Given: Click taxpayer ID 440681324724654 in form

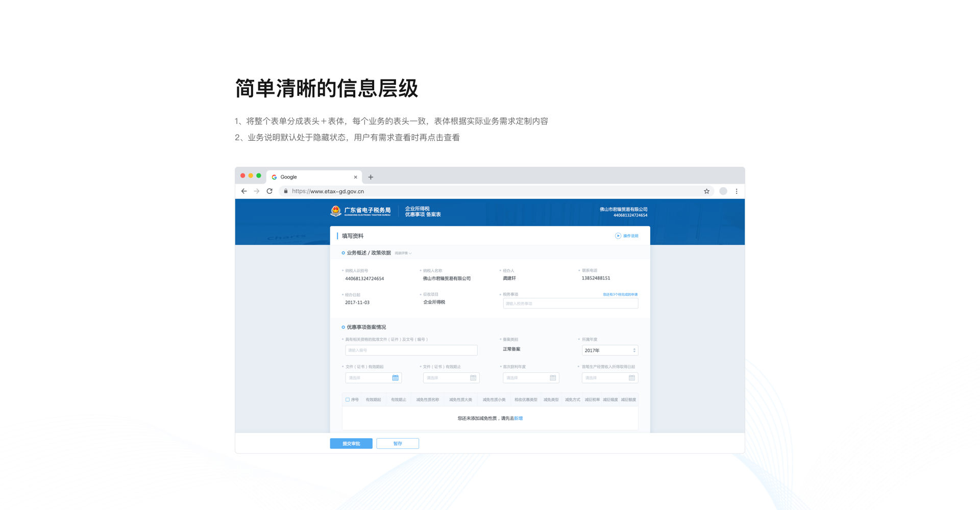Looking at the screenshot, I should tap(364, 279).
